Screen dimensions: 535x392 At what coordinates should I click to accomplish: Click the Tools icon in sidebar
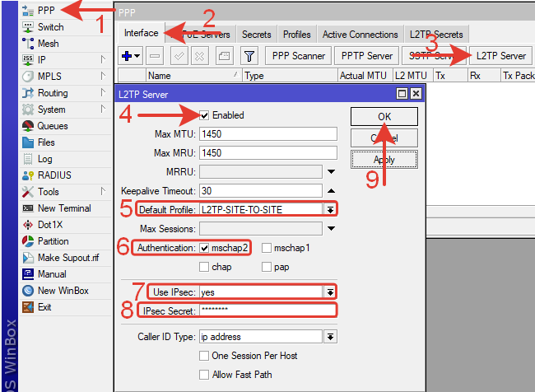click(28, 192)
